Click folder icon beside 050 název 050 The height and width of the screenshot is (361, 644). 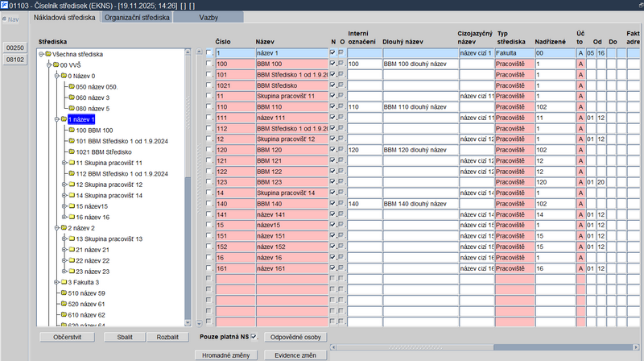[72, 87]
